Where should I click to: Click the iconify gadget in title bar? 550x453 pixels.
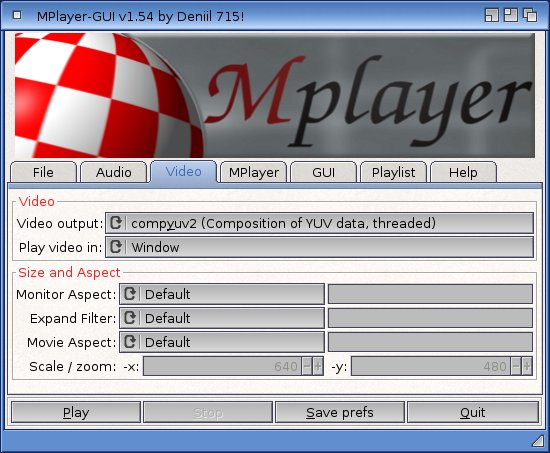click(491, 15)
